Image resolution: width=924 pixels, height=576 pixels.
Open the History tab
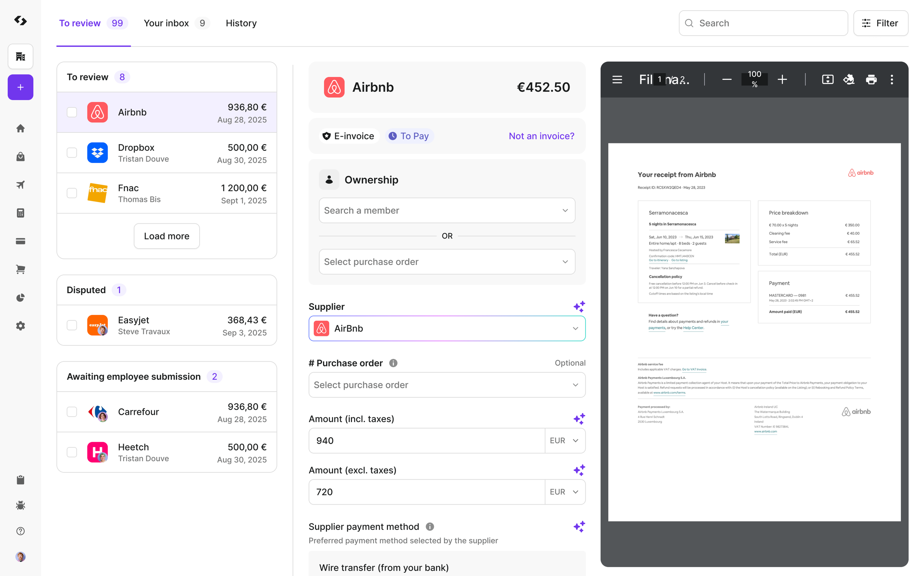[x=241, y=23]
